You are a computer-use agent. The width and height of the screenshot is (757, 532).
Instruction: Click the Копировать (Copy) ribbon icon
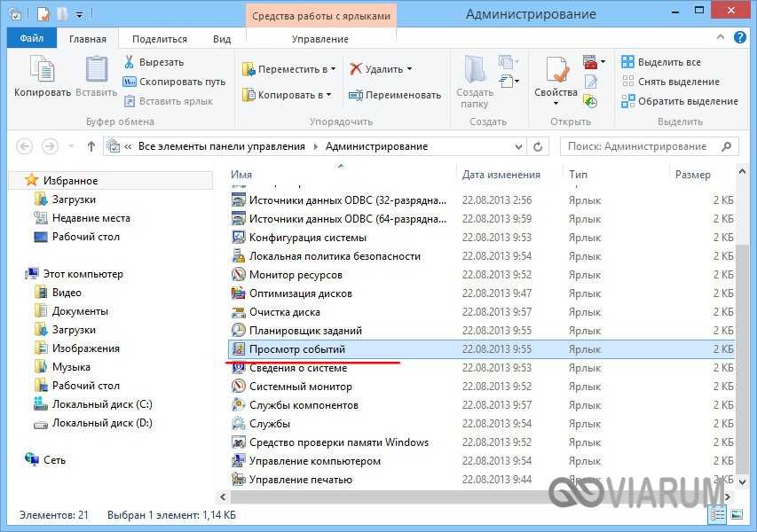pos(42,70)
